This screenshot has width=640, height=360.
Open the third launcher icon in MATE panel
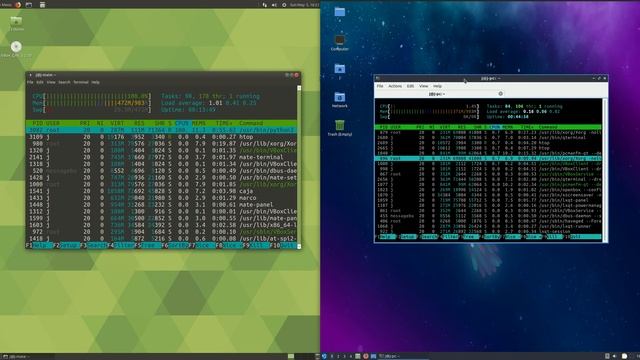coord(42,5)
